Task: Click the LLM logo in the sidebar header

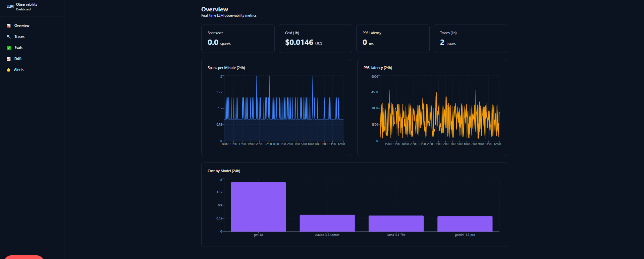Action: pos(10,6)
